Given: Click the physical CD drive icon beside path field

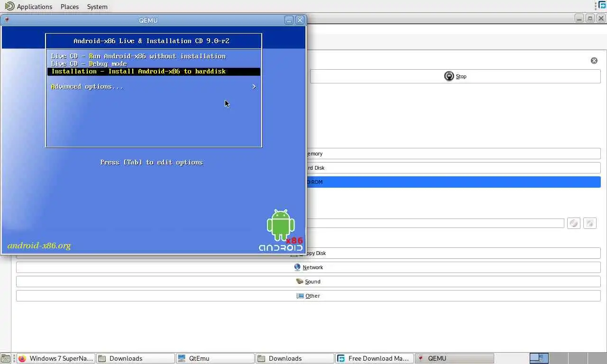Looking at the screenshot, I should point(590,223).
